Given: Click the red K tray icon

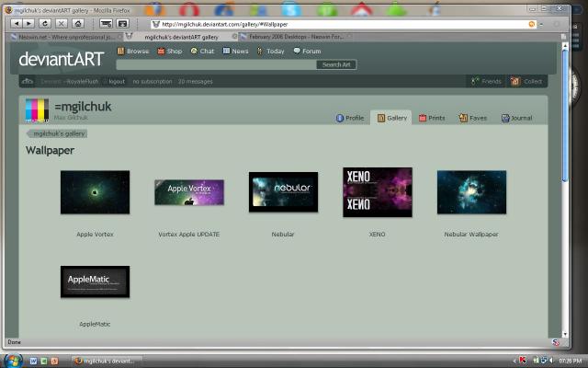Looking at the screenshot, I should (523, 361).
